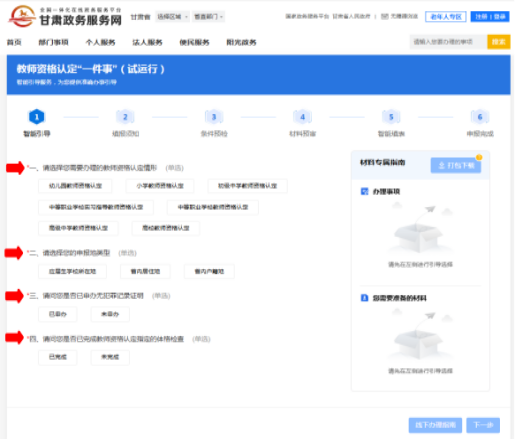The height and width of the screenshot is (439, 516).
Task: Click the 线下办理指南 button
Action: 435,425
